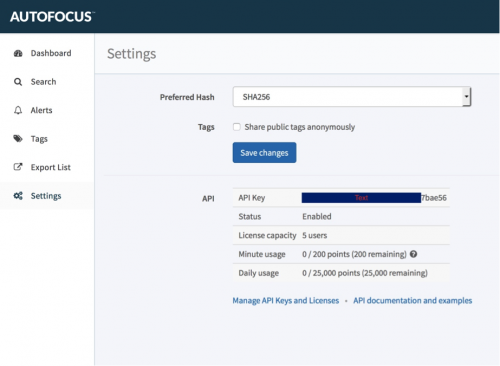Image resolution: width=500 pixels, height=366 pixels.
Task: Click the Search magnifier icon
Action: pos(18,82)
